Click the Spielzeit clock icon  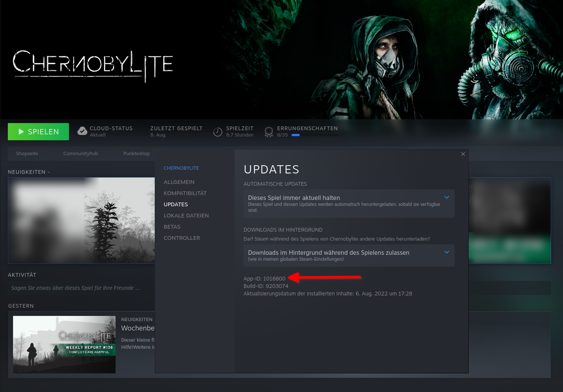click(x=218, y=132)
